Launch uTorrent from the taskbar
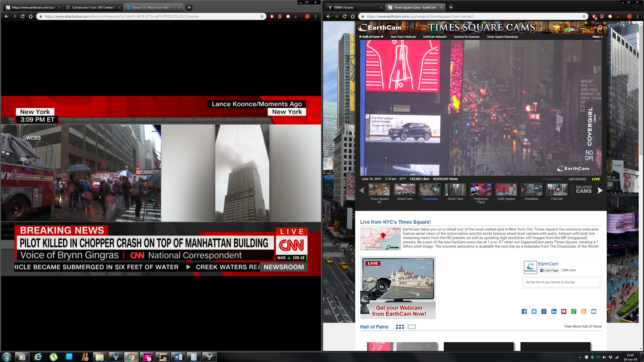Viewport: 644px width, 362px height. click(x=54, y=357)
